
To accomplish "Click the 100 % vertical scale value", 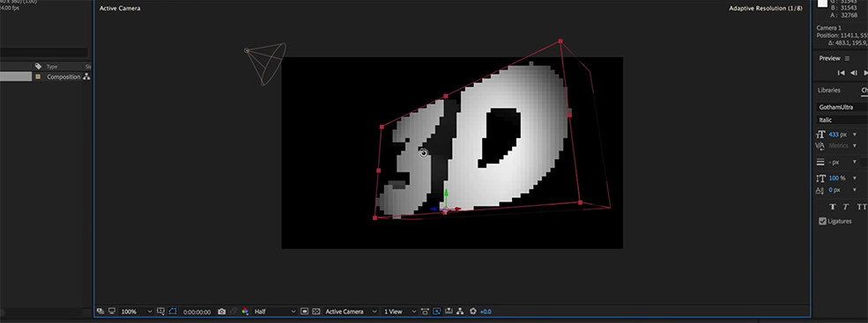I will tap(837, 178).
